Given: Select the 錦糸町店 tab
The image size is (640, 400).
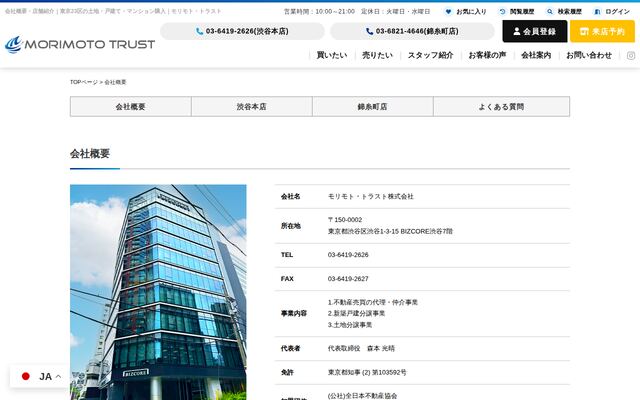Looking at the screenshot, I should pyautogui.click(x=372, y=107).
